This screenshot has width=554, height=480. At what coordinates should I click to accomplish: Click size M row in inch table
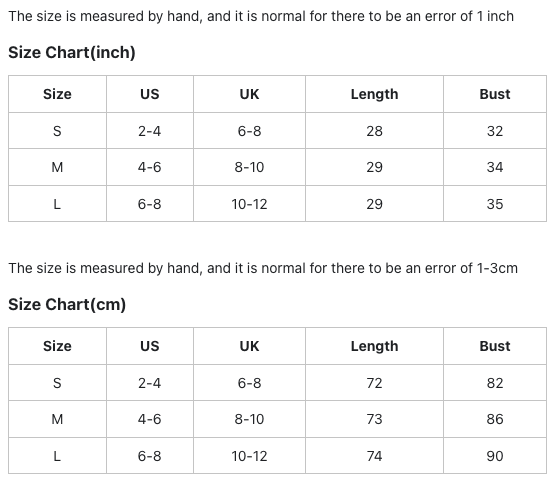click(x=277, y=167)
